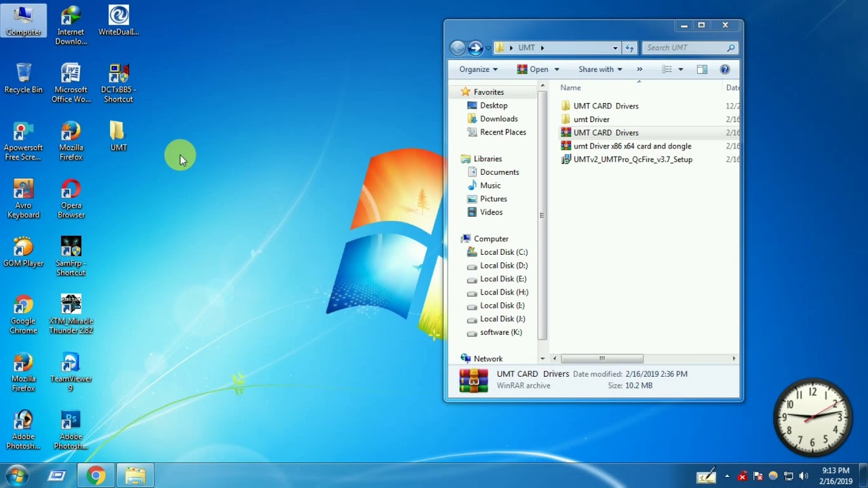Viewport: 868px width, 488px height.
Task: Select Network in navigation pane
Action: coord(488,359)
